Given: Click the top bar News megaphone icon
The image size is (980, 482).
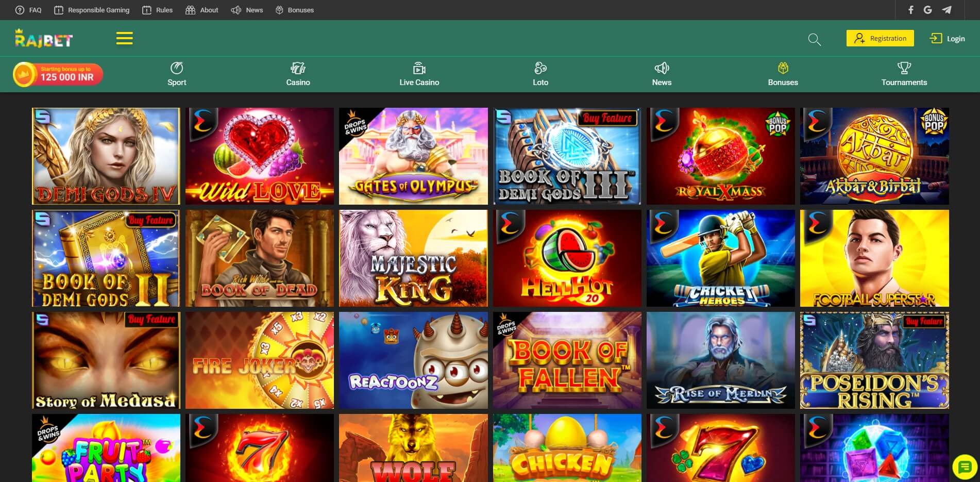Looking at the screenshot, I should point(236,10).
